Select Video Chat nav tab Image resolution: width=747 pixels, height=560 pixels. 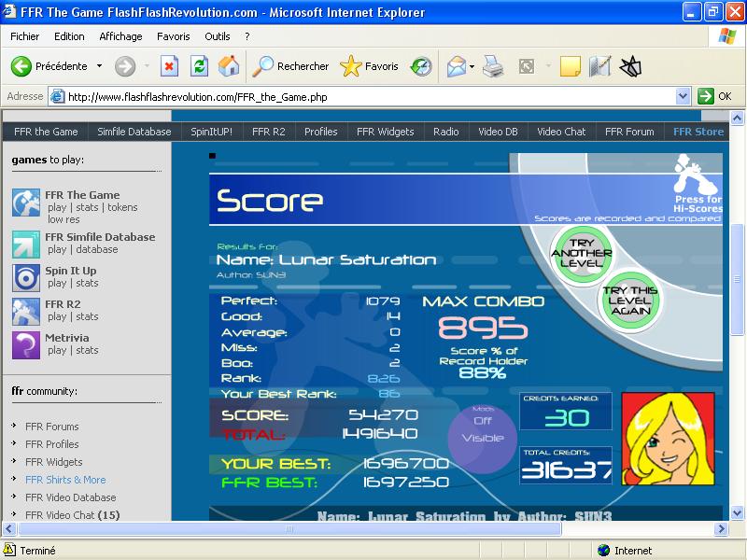[561, 132]
